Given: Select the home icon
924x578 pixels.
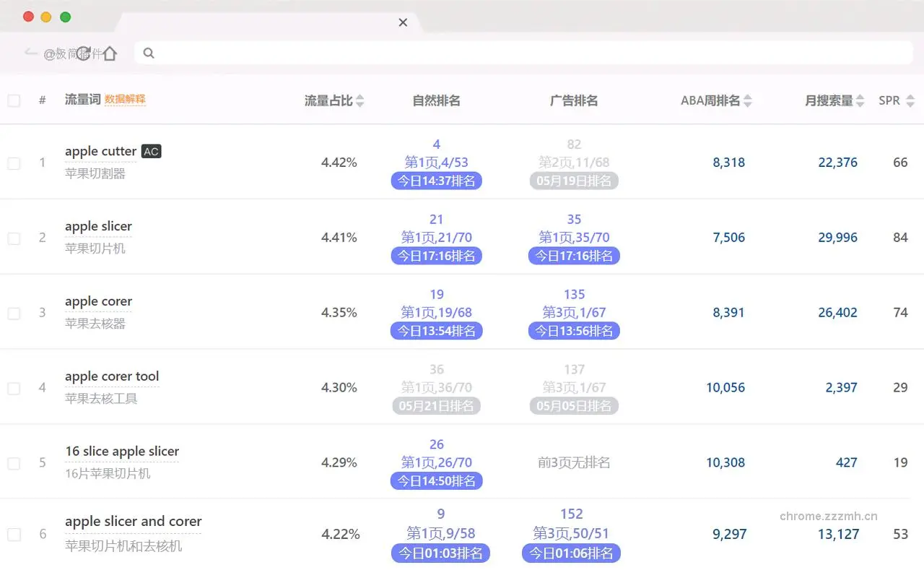Looking at the screenshot, I should click(110, 53).
